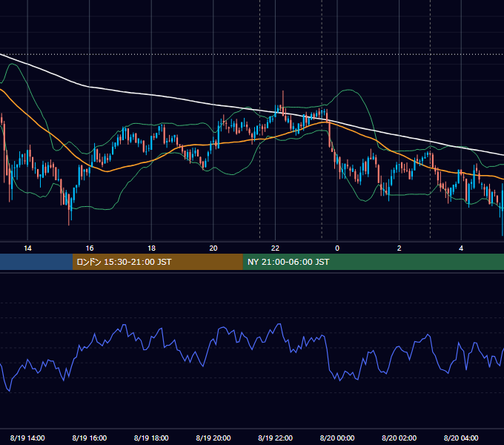The height and width of the screenshot is (445, 504).
Task: Click hour label '4' on price chart axis
Action: click(x=461, y=248)
